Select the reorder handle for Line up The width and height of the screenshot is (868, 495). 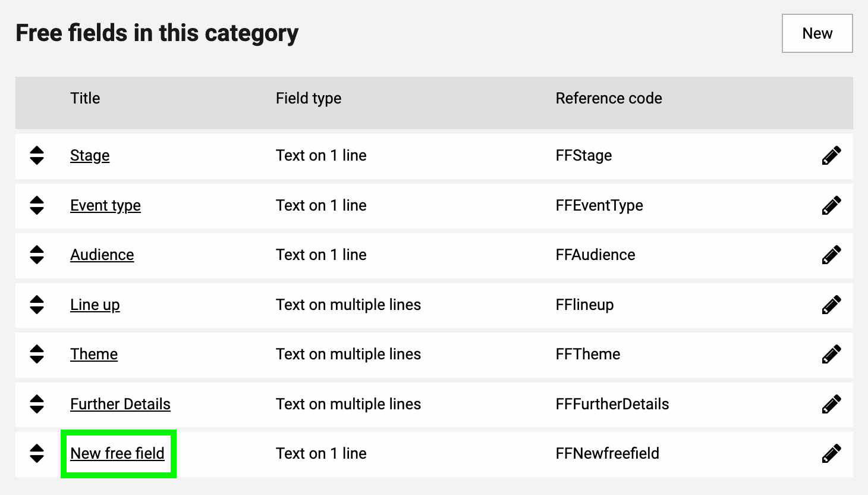[x=37, y=305]
